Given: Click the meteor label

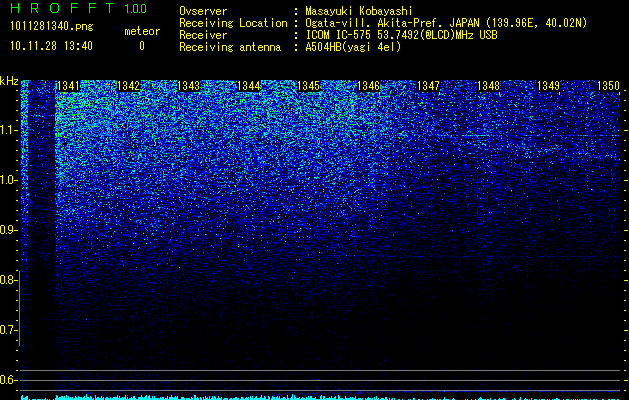Looking at the screenshot, I should click(142, 31).
